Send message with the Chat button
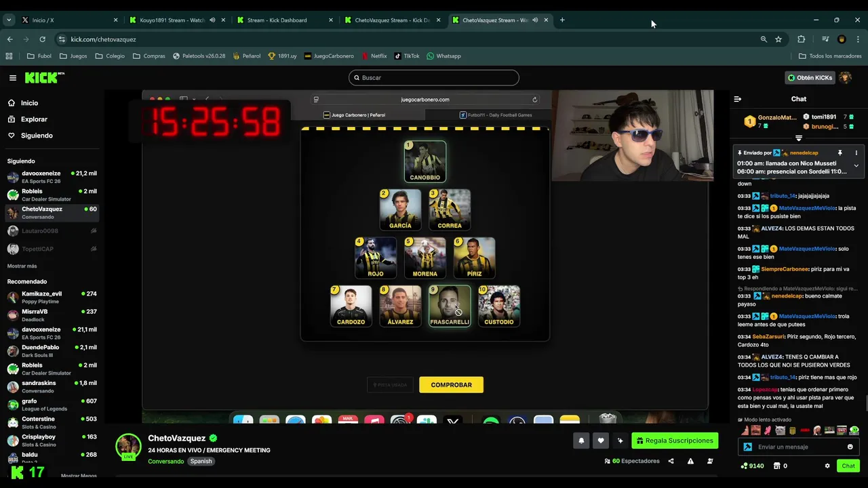The width and height of the screenshot is (868, 488). point(848,466)
